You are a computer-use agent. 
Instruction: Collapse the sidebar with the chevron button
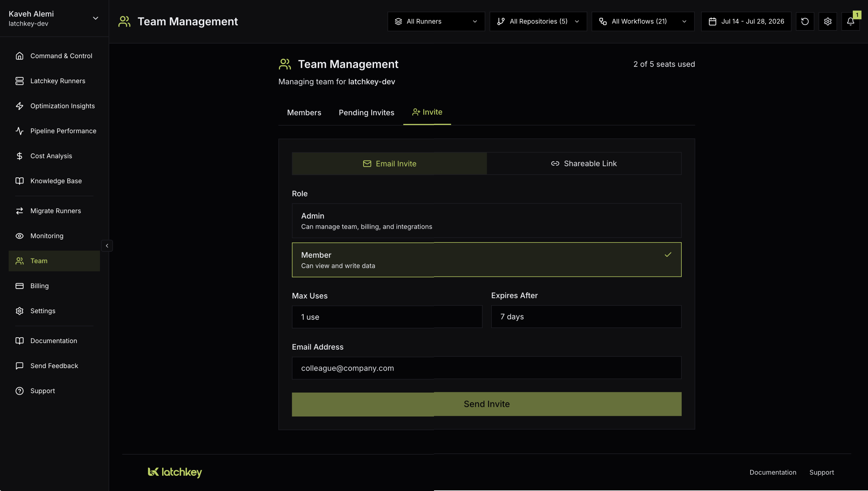click(x=107, y=245)
